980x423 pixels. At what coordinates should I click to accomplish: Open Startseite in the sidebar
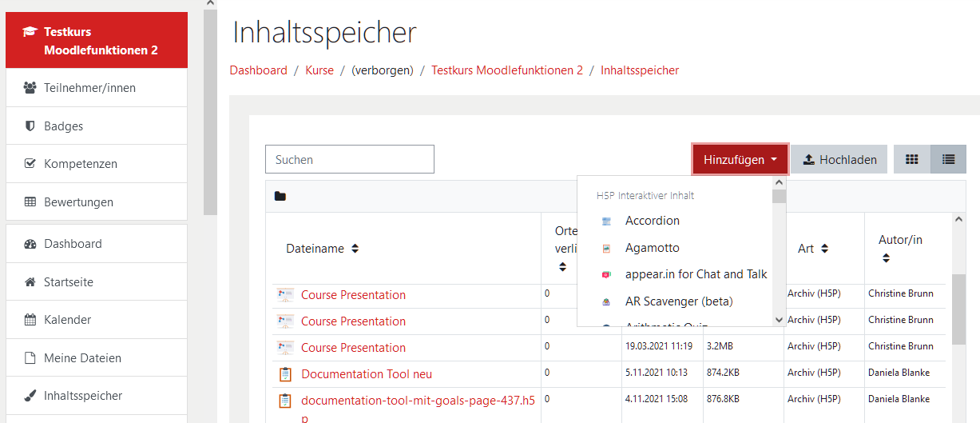(x=97, y=281)
